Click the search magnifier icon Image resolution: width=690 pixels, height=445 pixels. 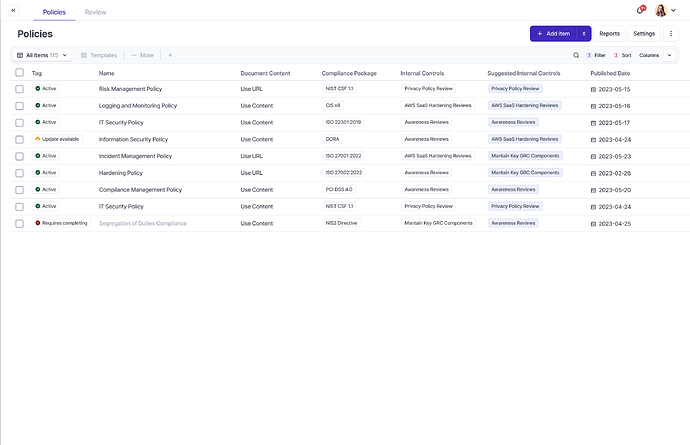pos(576,55)
